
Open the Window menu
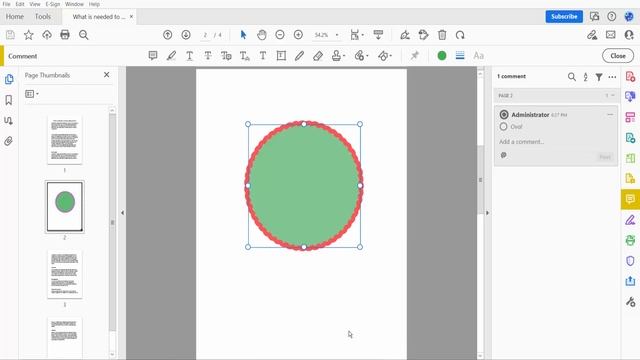point(74,4)
